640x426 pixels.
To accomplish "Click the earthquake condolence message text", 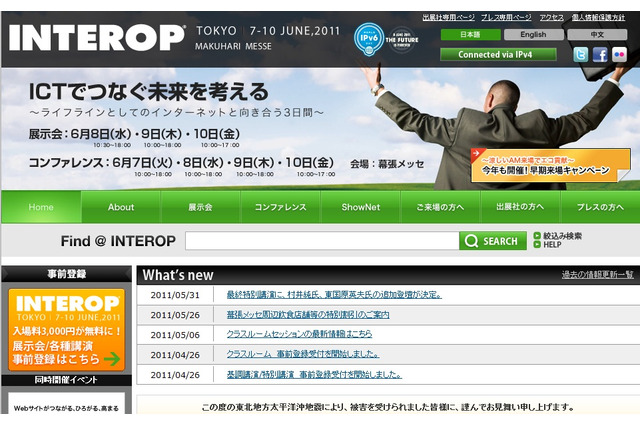I will tap(388, 407).
